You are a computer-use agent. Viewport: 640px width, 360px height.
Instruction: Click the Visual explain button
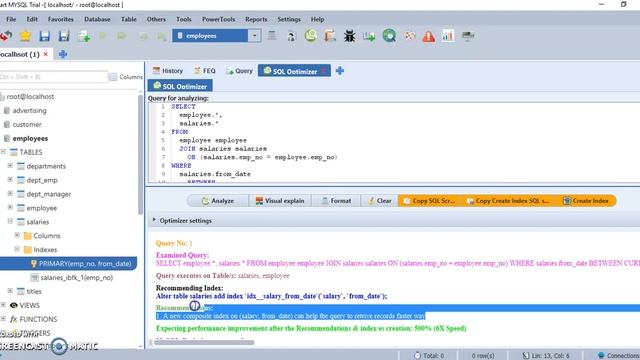pos(280,201)
